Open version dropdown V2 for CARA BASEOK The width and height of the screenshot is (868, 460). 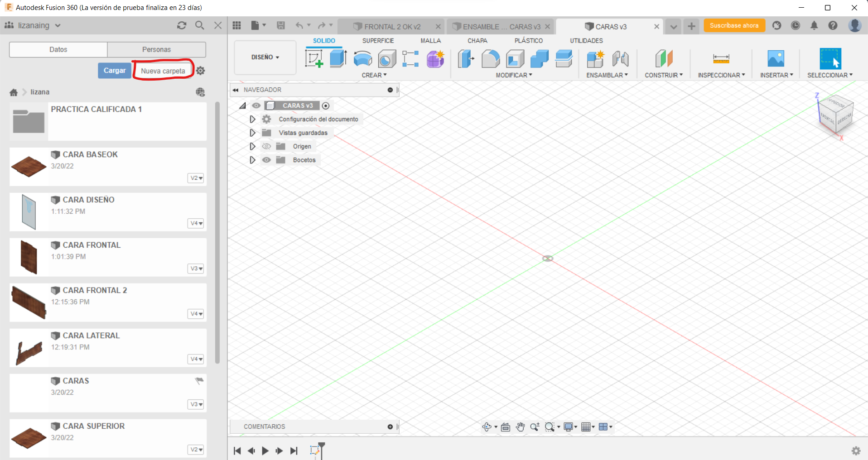196,178
